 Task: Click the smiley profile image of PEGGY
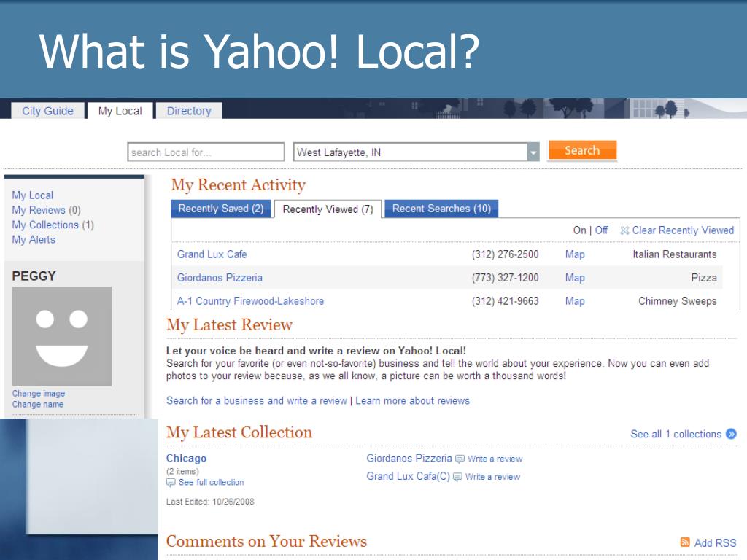[61, 336]
